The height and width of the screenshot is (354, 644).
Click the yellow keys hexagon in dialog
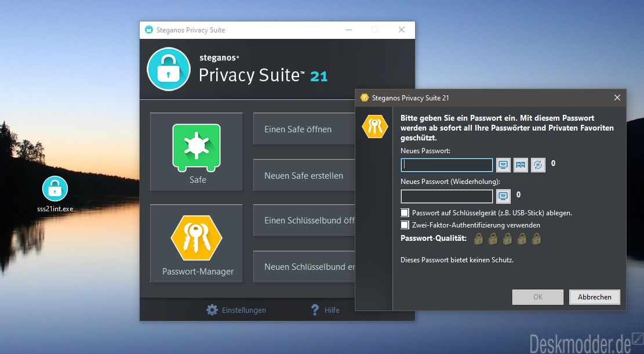(374, 127)
